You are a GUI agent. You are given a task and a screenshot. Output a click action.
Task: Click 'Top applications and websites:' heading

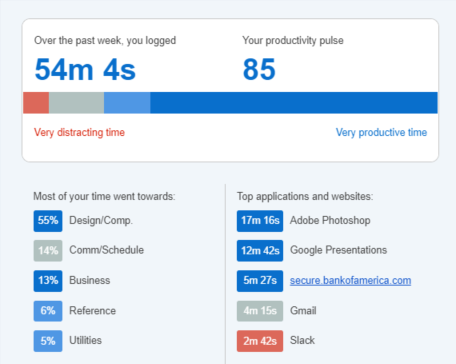click(305, 196)
